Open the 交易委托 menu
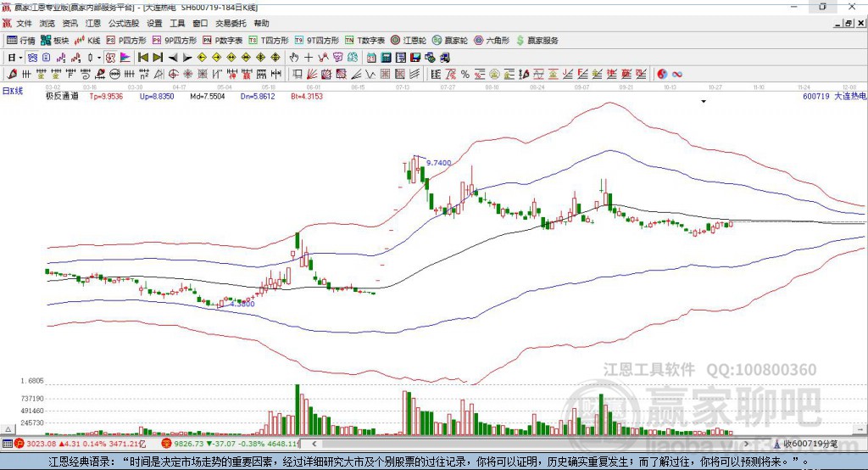This screenshot has width=868, height=470. [231, 23]
